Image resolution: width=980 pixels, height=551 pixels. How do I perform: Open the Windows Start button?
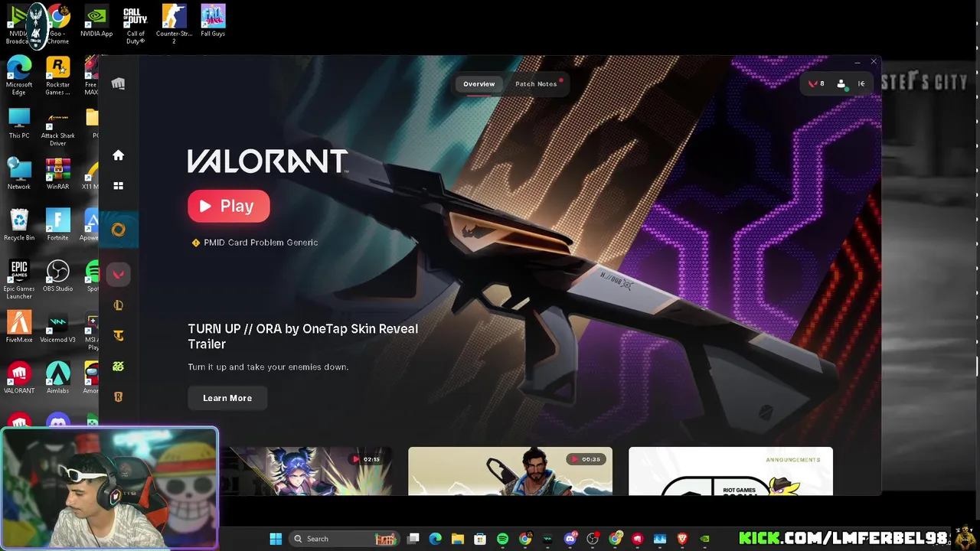point(276,539)
